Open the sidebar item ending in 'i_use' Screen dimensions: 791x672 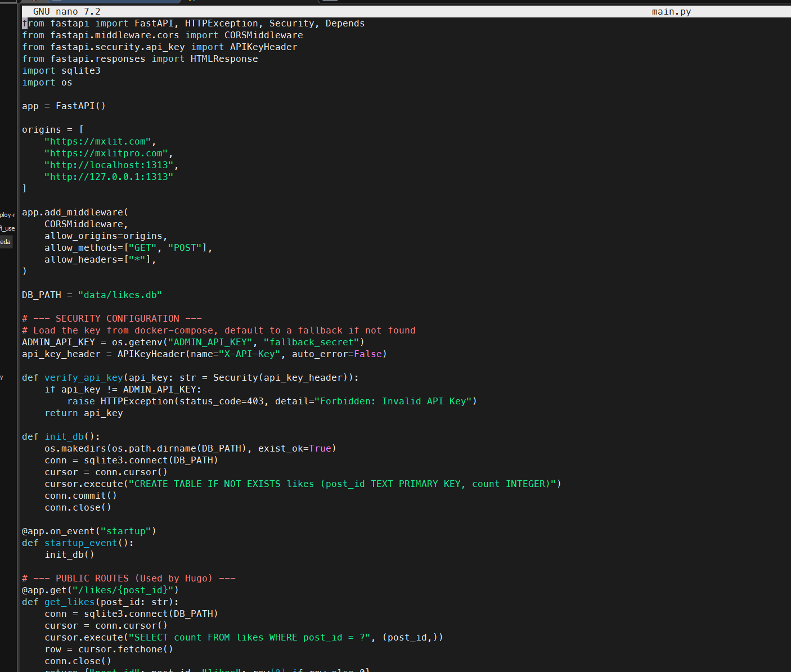[x=8, y=228]
